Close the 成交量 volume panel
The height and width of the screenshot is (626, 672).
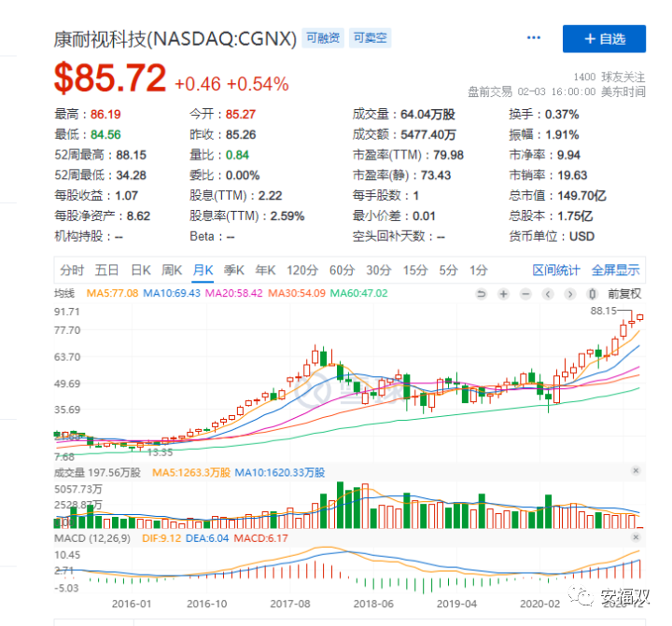(x=636, y=470)
